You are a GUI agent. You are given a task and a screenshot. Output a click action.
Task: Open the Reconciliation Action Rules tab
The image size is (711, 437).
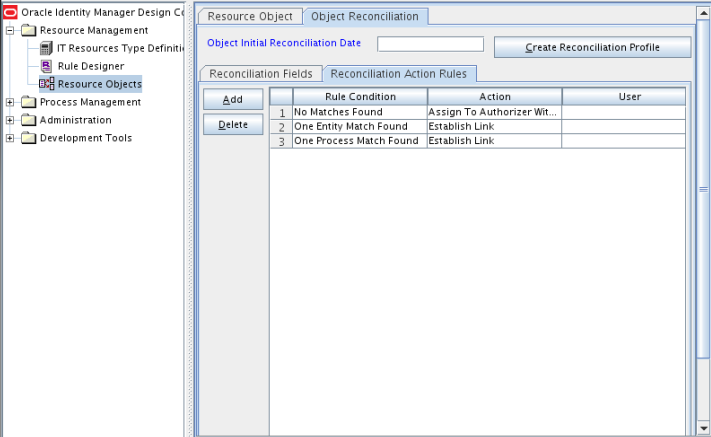click(x=399, y=74)
